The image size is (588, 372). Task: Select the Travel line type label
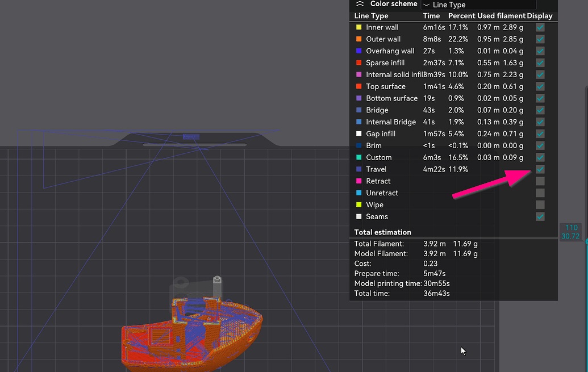(376, 169)
